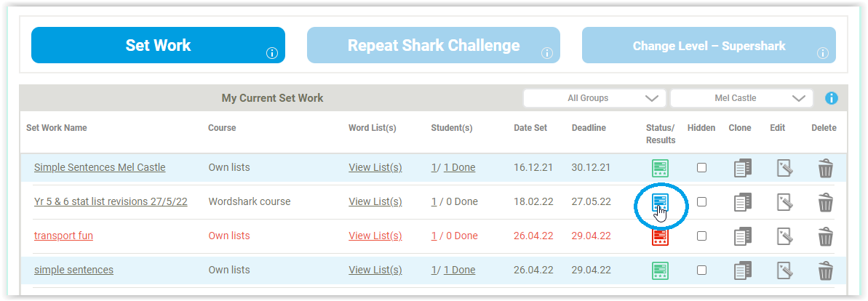868x301 pixels.
Task: Tick Hidden checkbox for Simple Sentences Mel Castle
Action: tap(701, 168)
